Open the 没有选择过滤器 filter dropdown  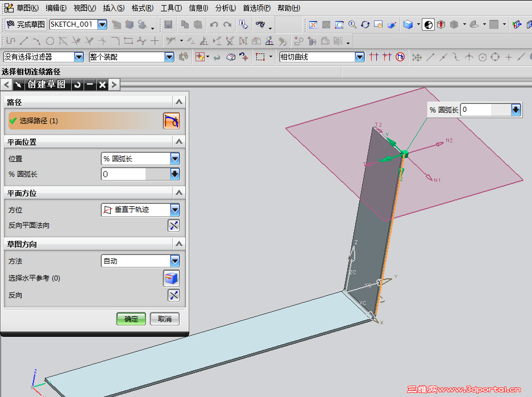(x=78, y=57)
